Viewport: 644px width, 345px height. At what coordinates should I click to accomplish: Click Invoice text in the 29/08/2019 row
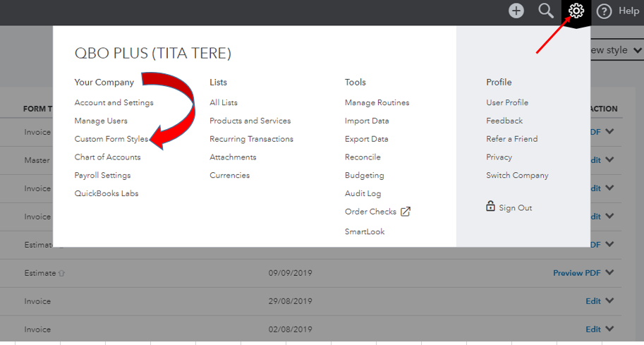tap(37, 301)
